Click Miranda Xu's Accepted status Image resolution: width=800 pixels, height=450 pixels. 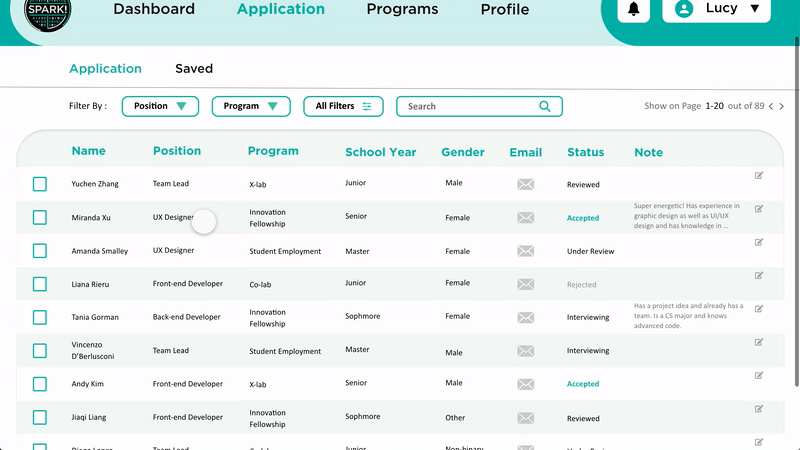(x=583, y=218)
